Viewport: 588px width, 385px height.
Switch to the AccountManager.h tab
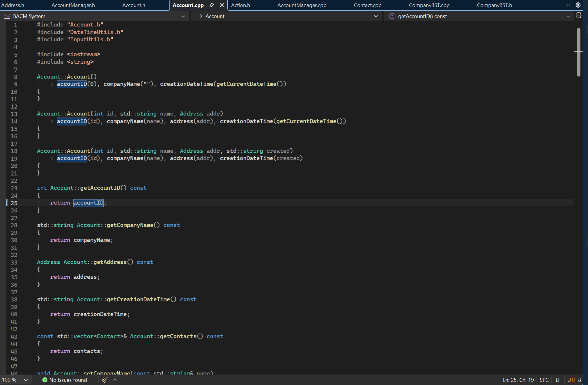click(x=73, y=5)
